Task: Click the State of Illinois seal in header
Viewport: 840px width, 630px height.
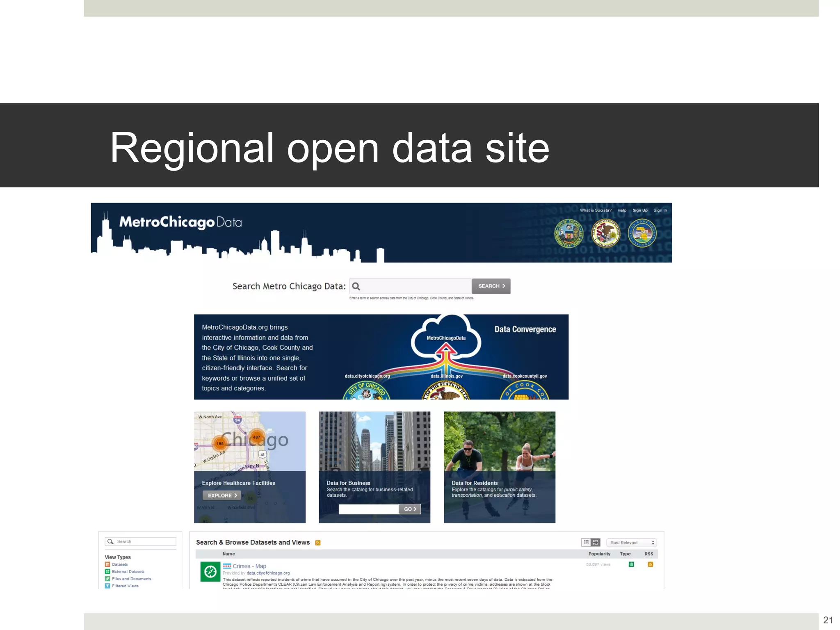Action: pyautogui.click(x=605, y=233)
